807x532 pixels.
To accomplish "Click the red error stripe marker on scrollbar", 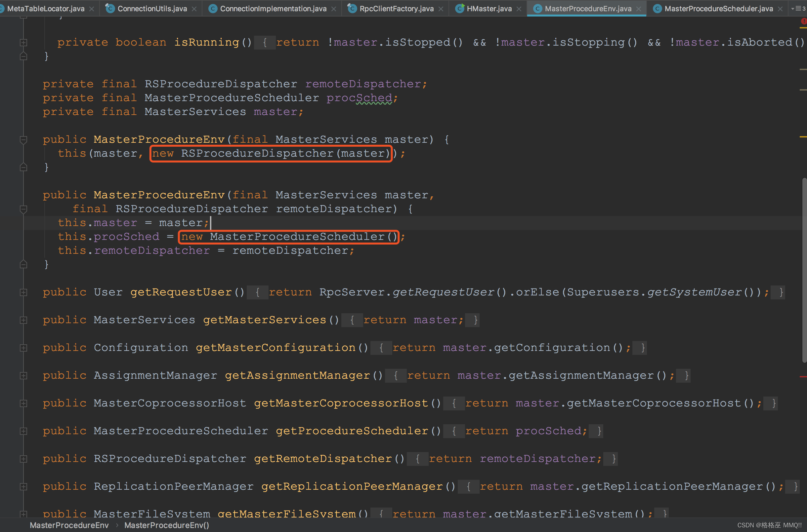I will point(803,377).
